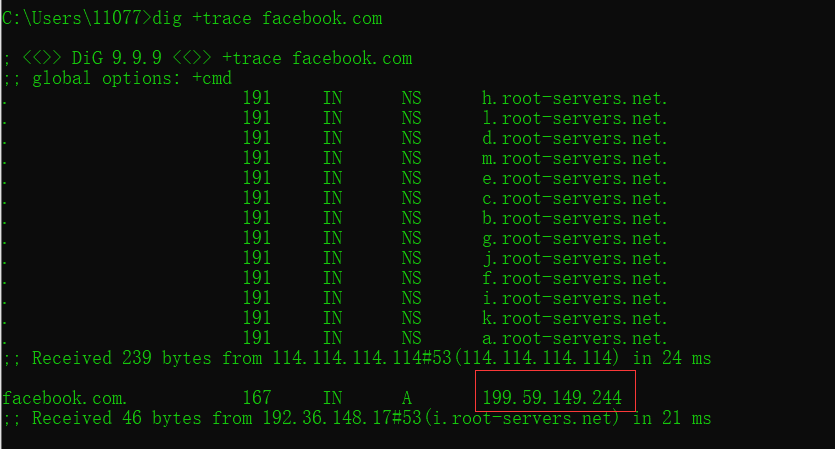Viewport: 835px width, 449px height.
Task: Click the g.root-servers.net entry
Action: point(574,238)
